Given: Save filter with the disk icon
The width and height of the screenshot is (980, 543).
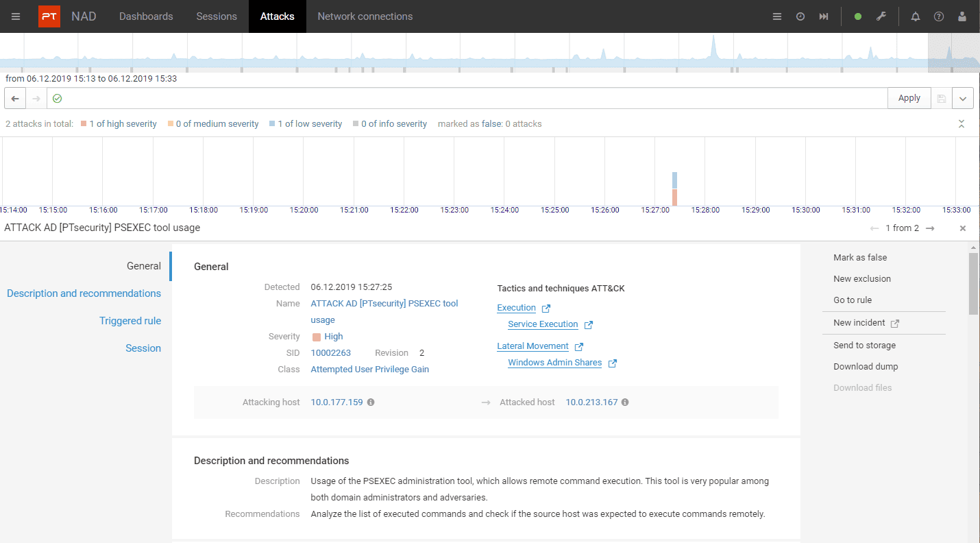Looking at the screenshot, I should [942, 98].
